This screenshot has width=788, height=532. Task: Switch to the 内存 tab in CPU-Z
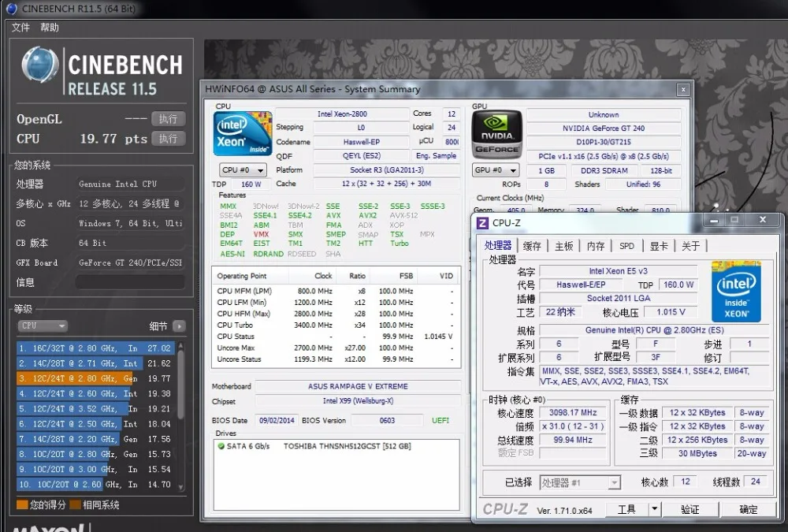596,246
